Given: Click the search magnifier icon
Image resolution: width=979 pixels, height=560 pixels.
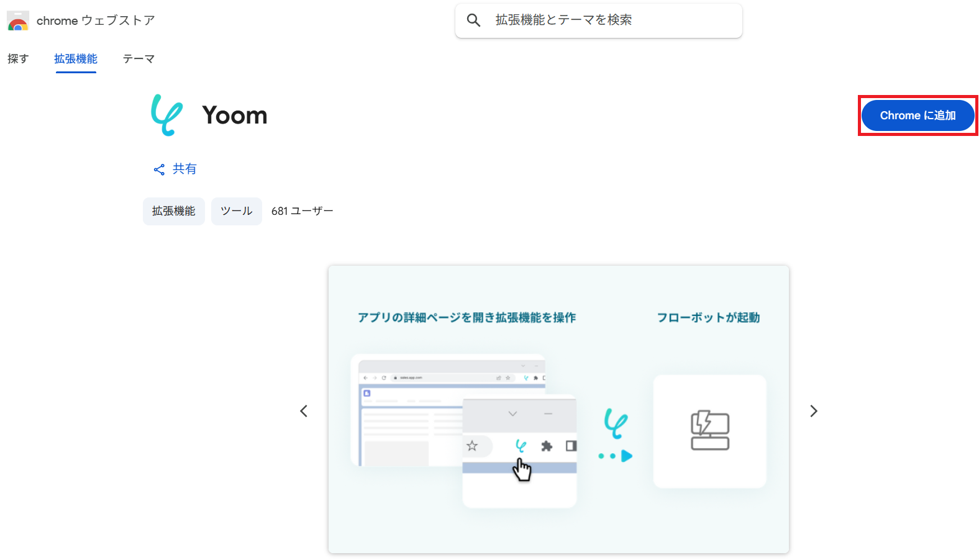Looking at the screenshot, I should (473, 20).
